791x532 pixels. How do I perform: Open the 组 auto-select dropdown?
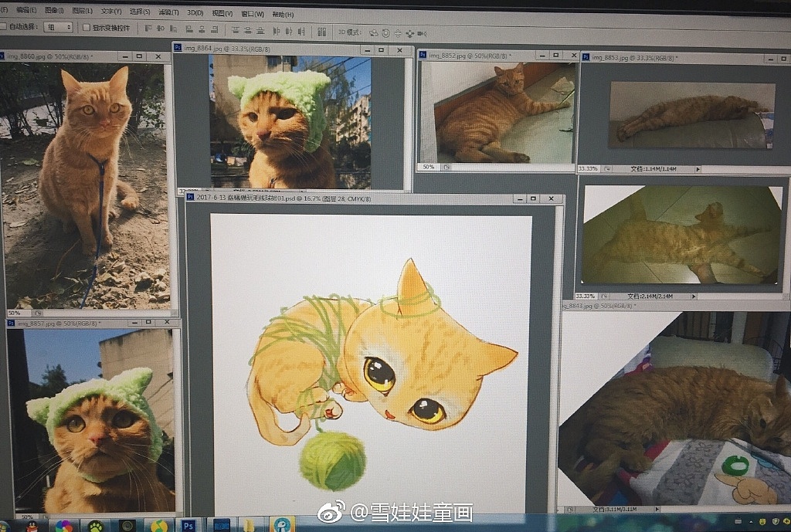click(58, 27)
